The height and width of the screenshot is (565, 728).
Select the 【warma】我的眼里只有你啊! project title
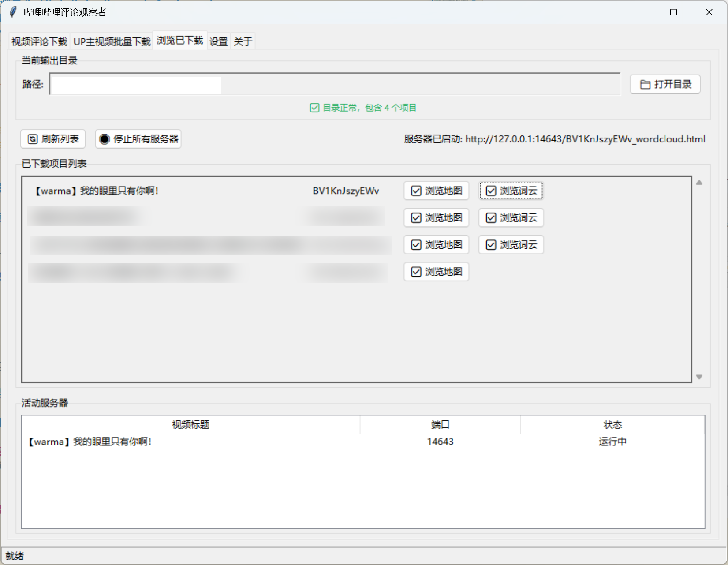97,191
